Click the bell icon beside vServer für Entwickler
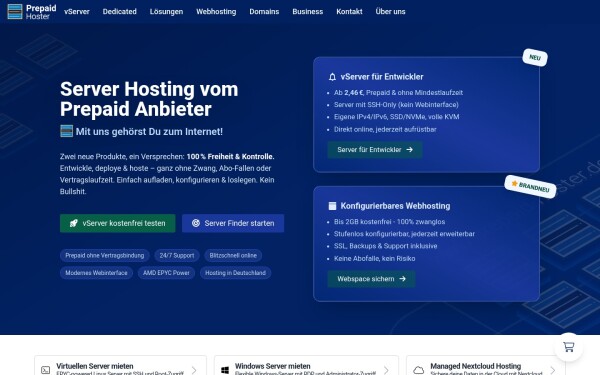The width and height of the screenshot is (600, 375). point(332,77)
